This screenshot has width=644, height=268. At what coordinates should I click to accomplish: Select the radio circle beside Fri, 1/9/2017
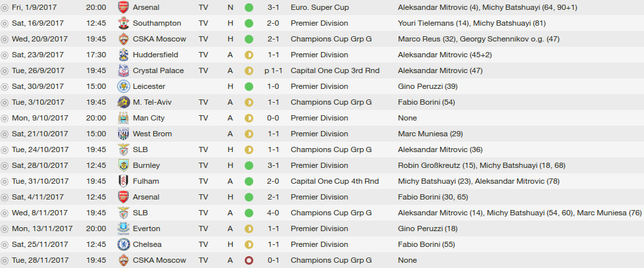coord(5,8)
